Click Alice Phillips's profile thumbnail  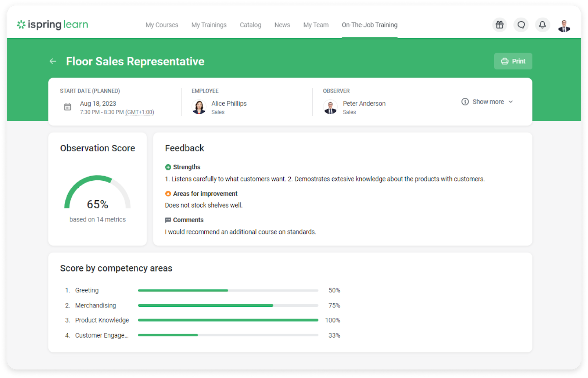click(x=199, y=107)
